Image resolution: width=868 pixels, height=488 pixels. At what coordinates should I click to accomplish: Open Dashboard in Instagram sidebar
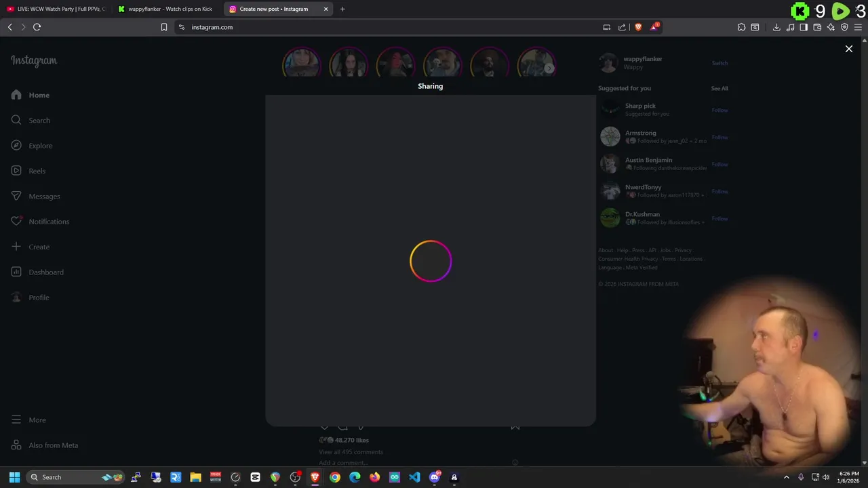[x=37, y=272]
